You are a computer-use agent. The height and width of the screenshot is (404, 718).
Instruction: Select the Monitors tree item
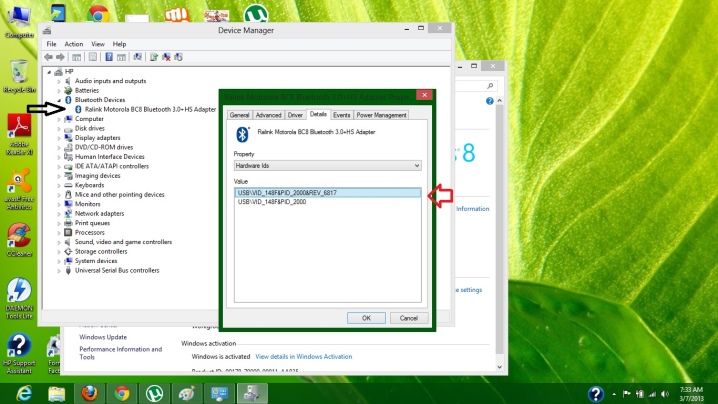click(87, 204)
